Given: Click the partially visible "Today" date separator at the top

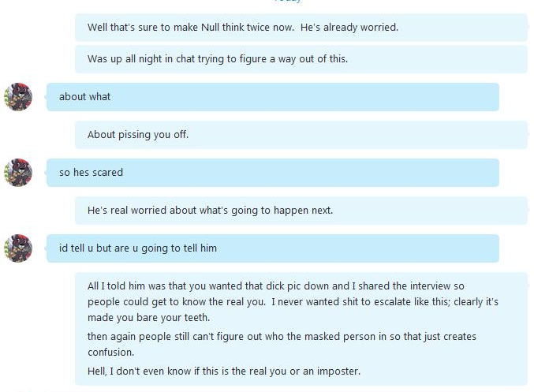Looking at the screenshot, I should pyautogui.click(x=288, y=1).
